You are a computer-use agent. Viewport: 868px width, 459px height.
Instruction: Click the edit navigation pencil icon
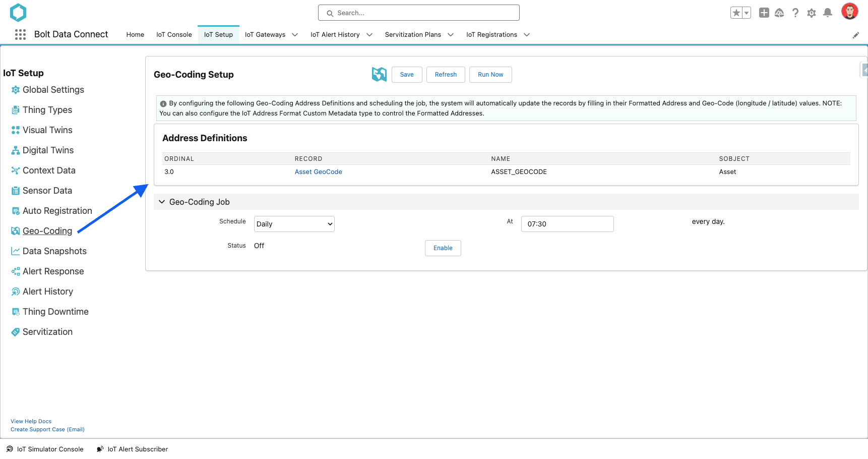[x=856, y=35]
